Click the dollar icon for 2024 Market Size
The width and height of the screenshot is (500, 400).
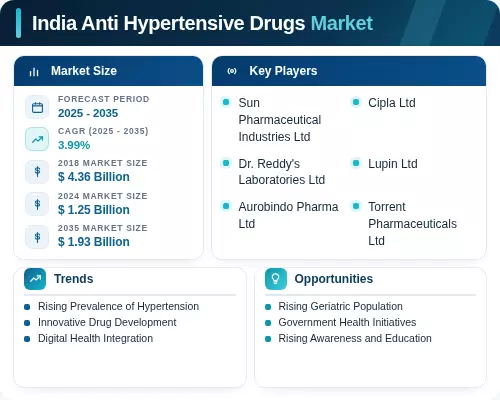[37, 204]
